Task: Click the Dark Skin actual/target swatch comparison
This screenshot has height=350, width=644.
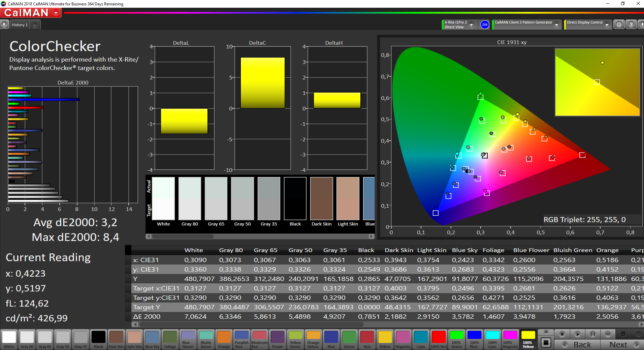Action: (x=321, y=199)
